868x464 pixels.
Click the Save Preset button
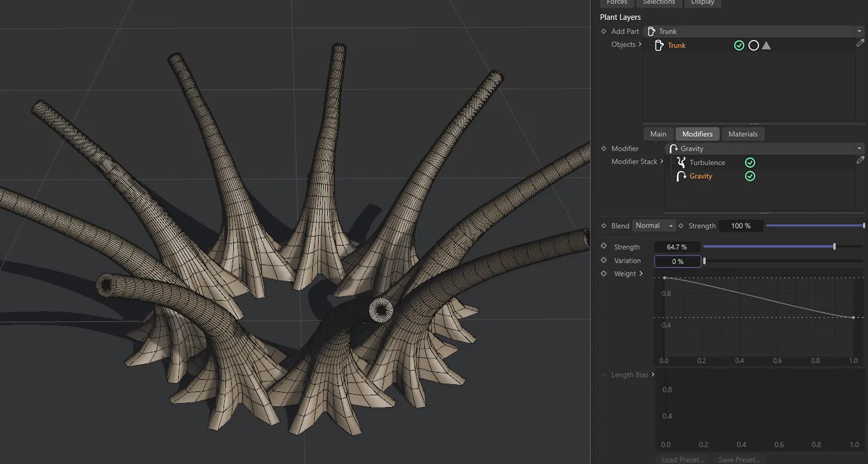pyautogui.click(x=738, y=459)
